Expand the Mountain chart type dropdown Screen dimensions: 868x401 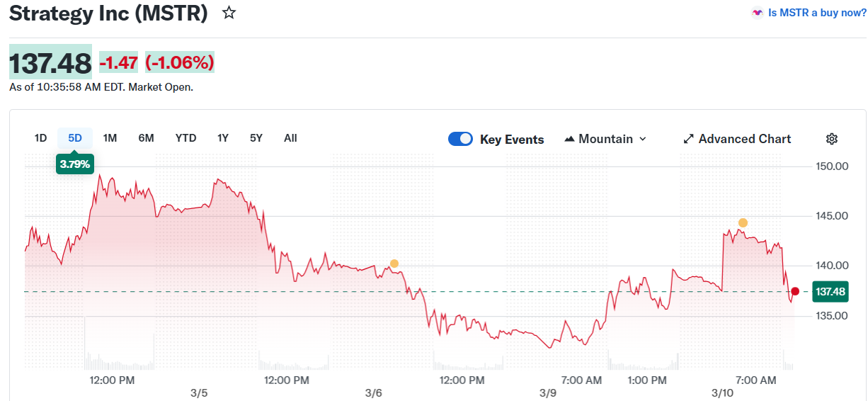coord(643,139)
